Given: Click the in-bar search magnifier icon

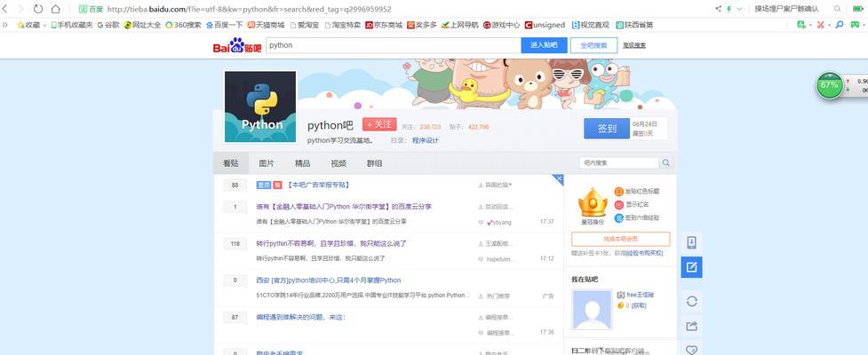Looking at the screenshot, I should tap(666, 162).
